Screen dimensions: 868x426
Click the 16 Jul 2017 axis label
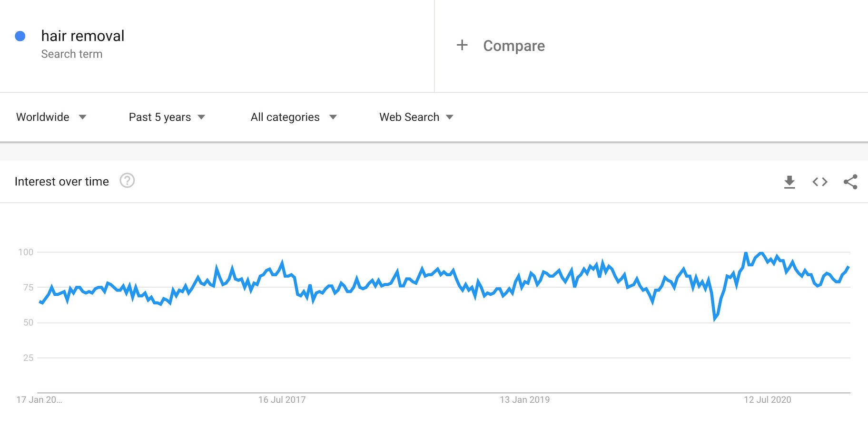[x=282, y=400]
